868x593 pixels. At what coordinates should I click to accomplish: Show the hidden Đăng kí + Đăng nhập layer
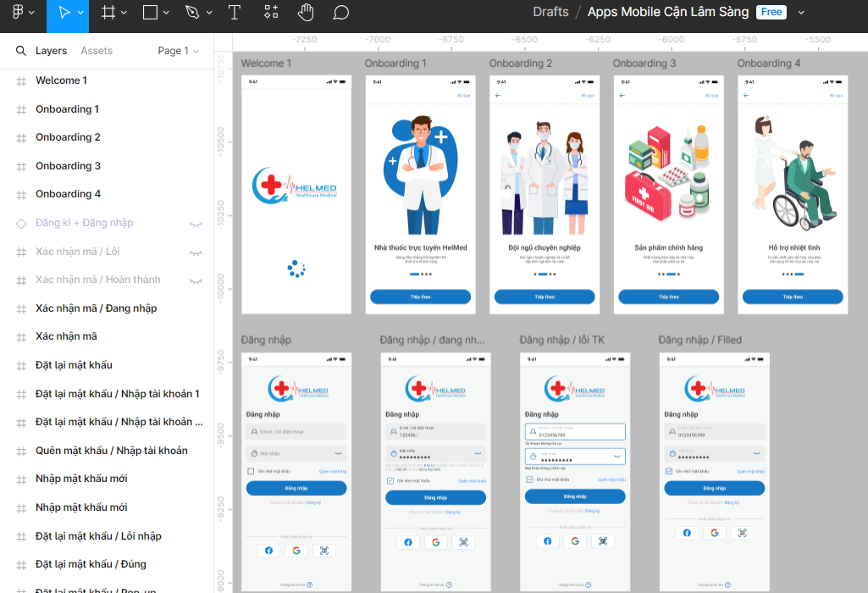point(196,224)
